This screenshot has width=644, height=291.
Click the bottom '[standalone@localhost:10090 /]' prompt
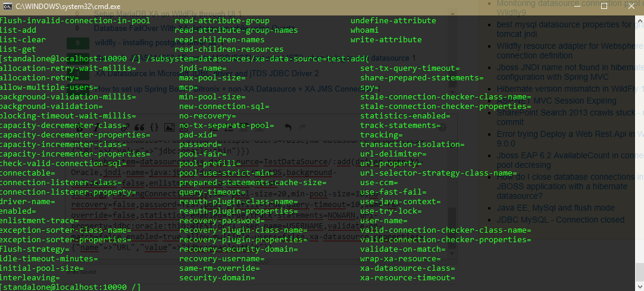(70, 287)
